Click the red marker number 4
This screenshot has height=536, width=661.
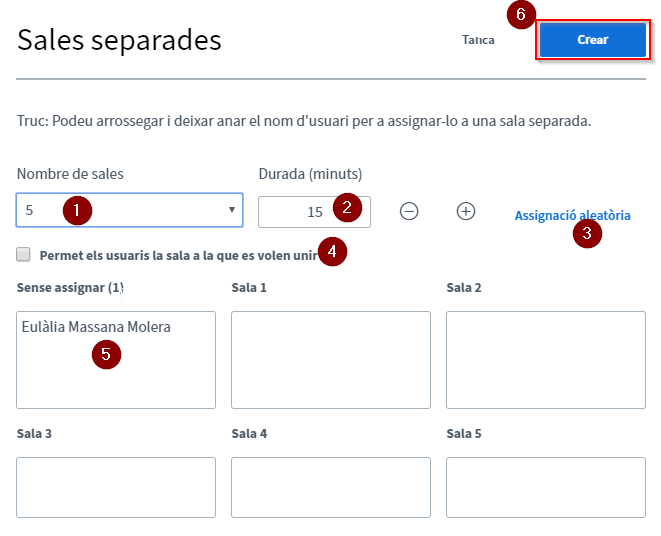333,251
